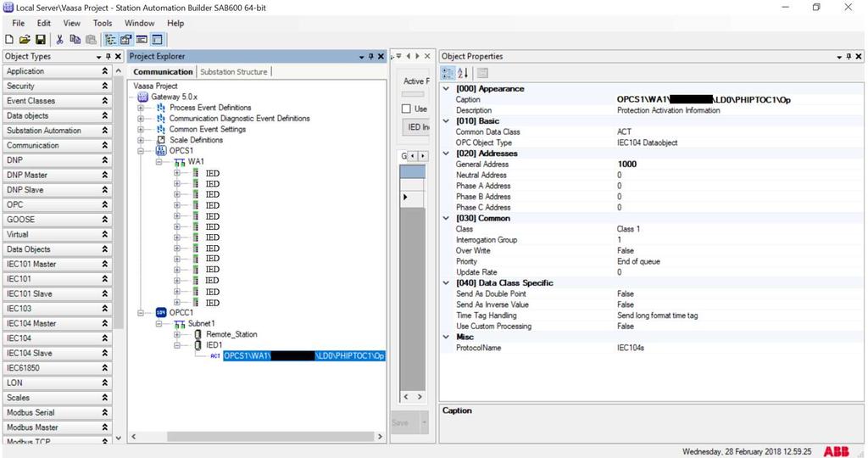
Task: Collapse the [010] Basic property group
Action: click(x=446, y=120)
